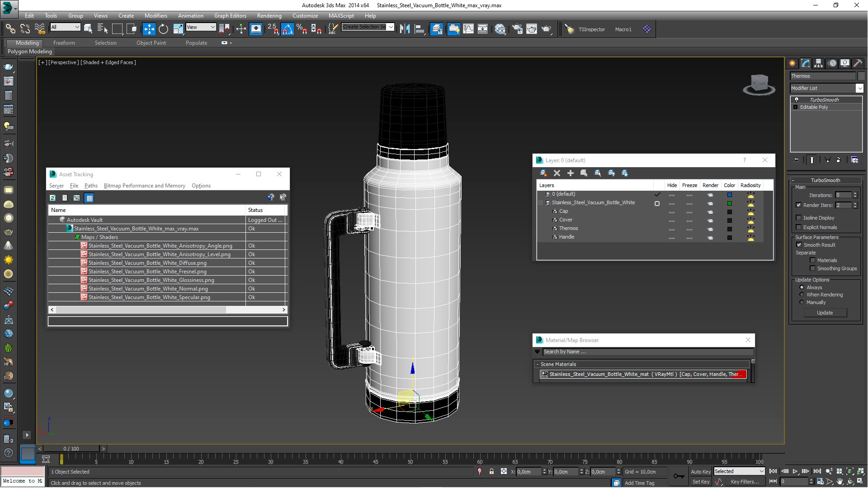
Task: Toggle the Percent Snap tool
Action: point(302,29)
